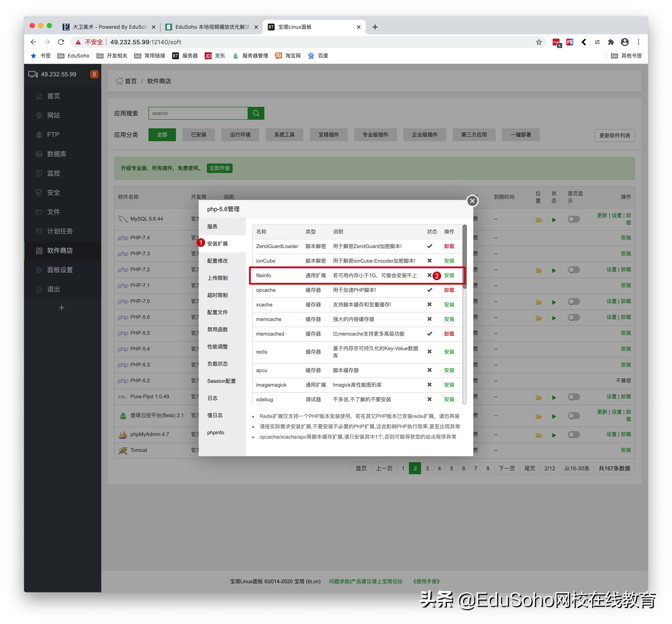Toggle the homepage display switch for MySQL
This screenshot has width=672, height=624.
click(x=574, y=219)
